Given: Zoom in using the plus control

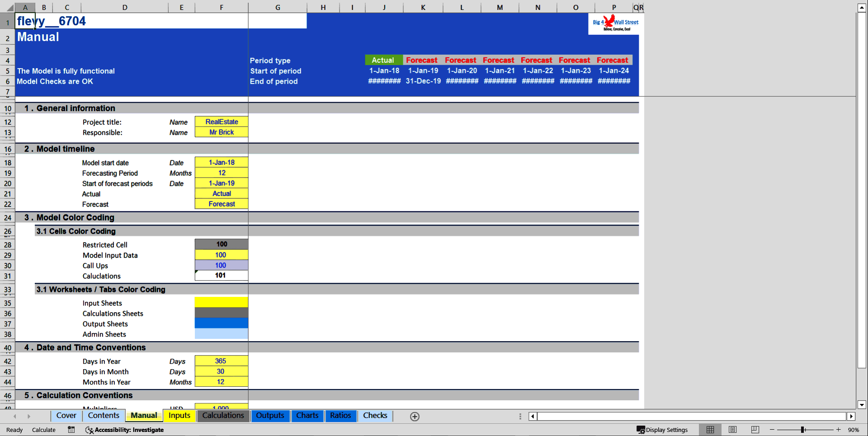Looking at the screenshot, I should (x=839, y=430).
